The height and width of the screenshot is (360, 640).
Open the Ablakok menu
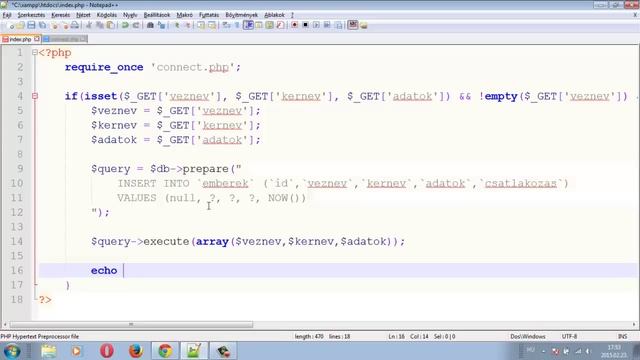[274, 15]
